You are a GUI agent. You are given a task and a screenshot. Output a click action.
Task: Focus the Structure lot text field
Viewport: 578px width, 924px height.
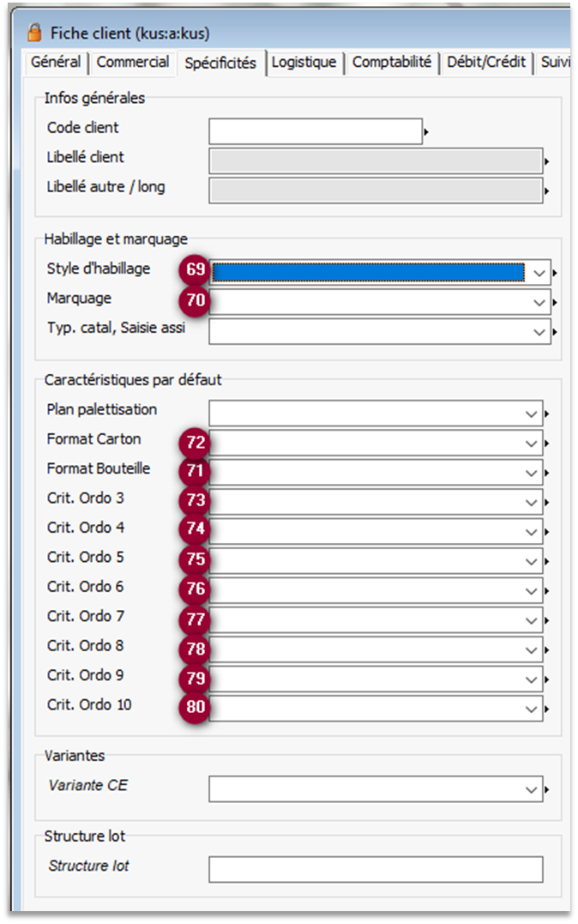coord(375,869)
